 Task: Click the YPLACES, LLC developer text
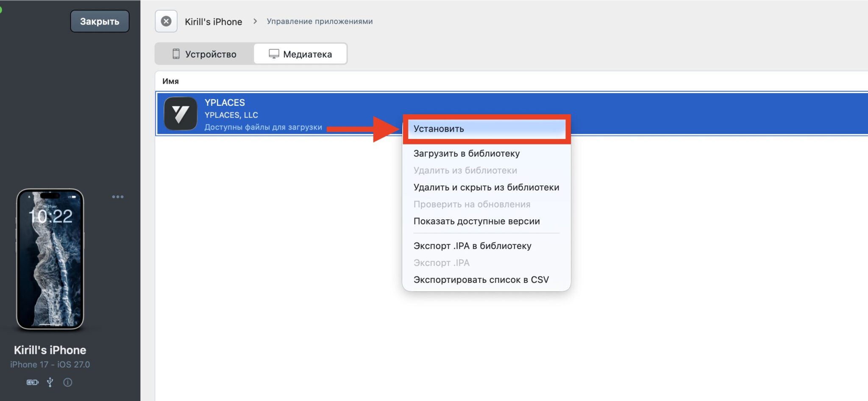(231, 115)
